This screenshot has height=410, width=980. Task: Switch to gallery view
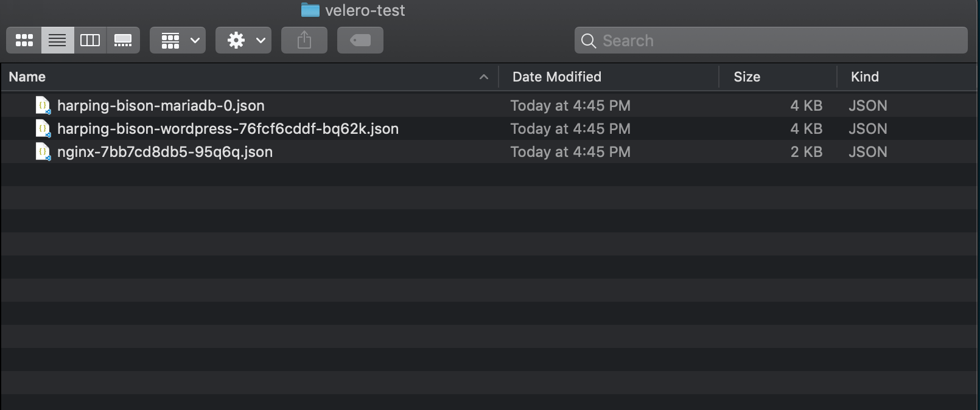[x=123, y=40]
